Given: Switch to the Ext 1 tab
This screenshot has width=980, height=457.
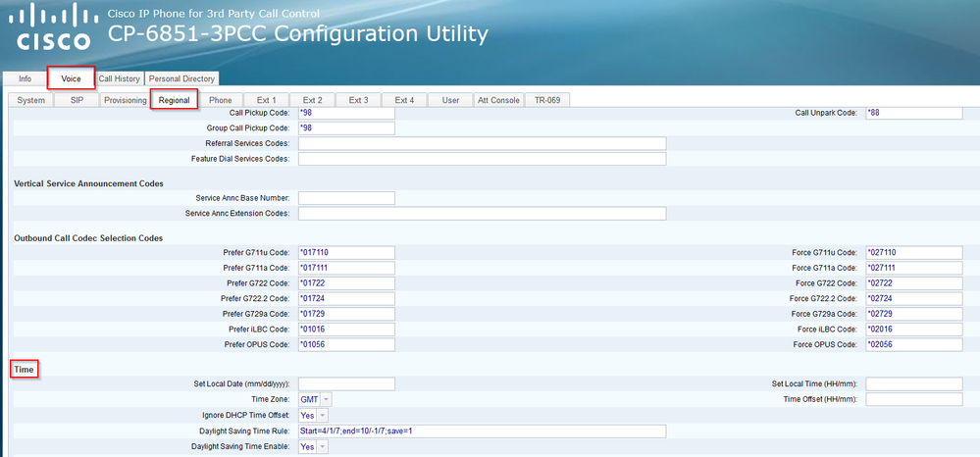Looking at the screenshot, I should click(267, 100).
